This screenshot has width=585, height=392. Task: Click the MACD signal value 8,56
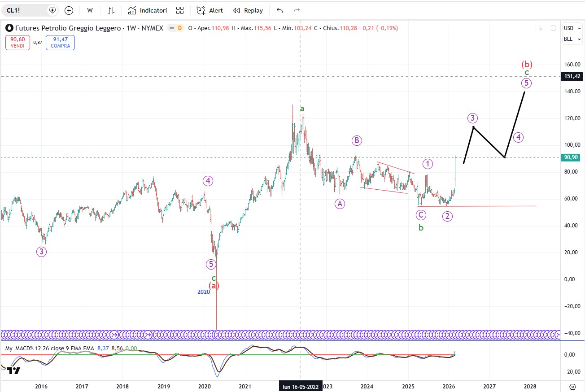point(117,348)
